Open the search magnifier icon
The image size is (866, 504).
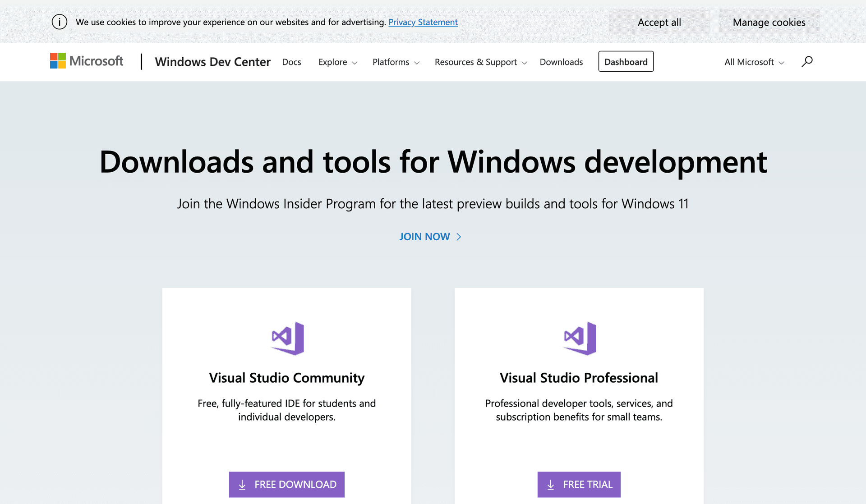pos(807,61)
